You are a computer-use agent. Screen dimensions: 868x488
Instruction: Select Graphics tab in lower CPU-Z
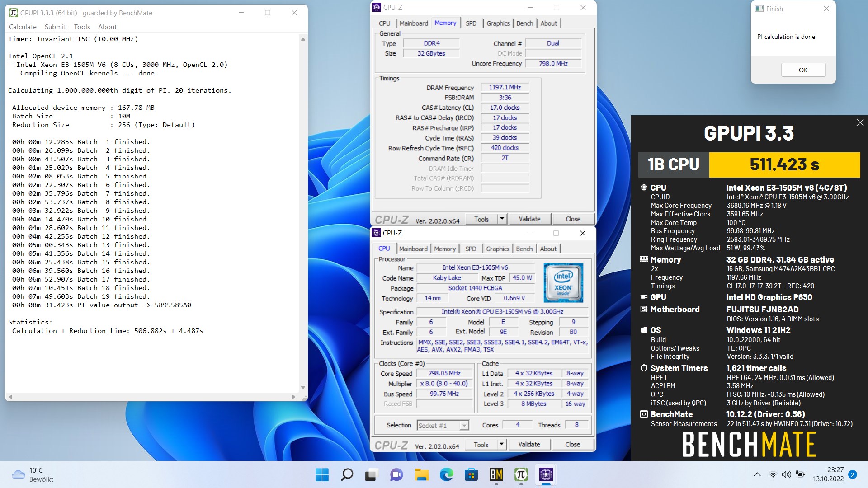[498, 249]
